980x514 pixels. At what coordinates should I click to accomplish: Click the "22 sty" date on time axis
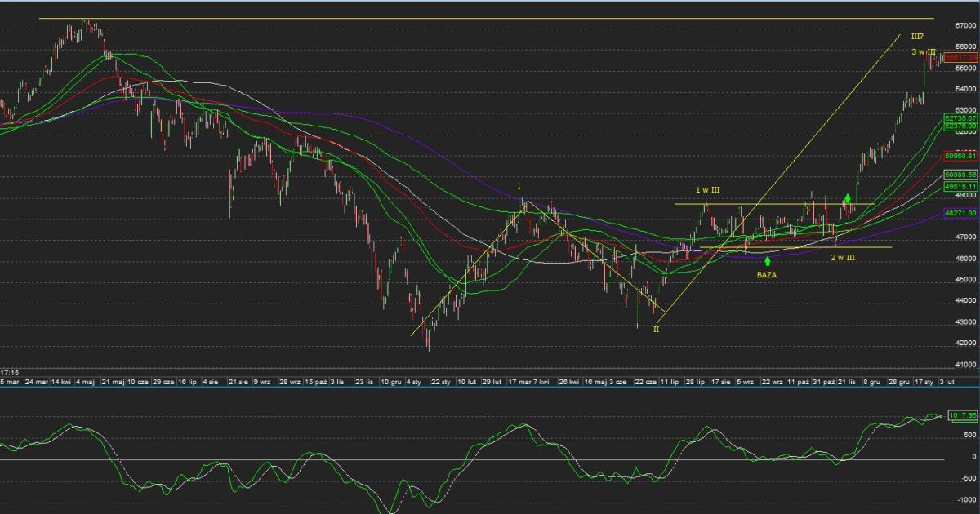[442, 381]
